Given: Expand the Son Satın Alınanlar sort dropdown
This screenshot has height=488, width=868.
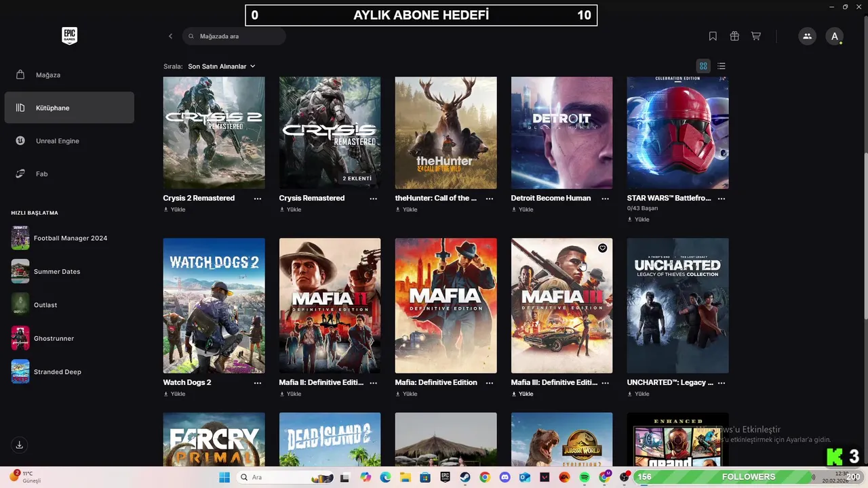Looking at the screenshot, I should point(222,66).
